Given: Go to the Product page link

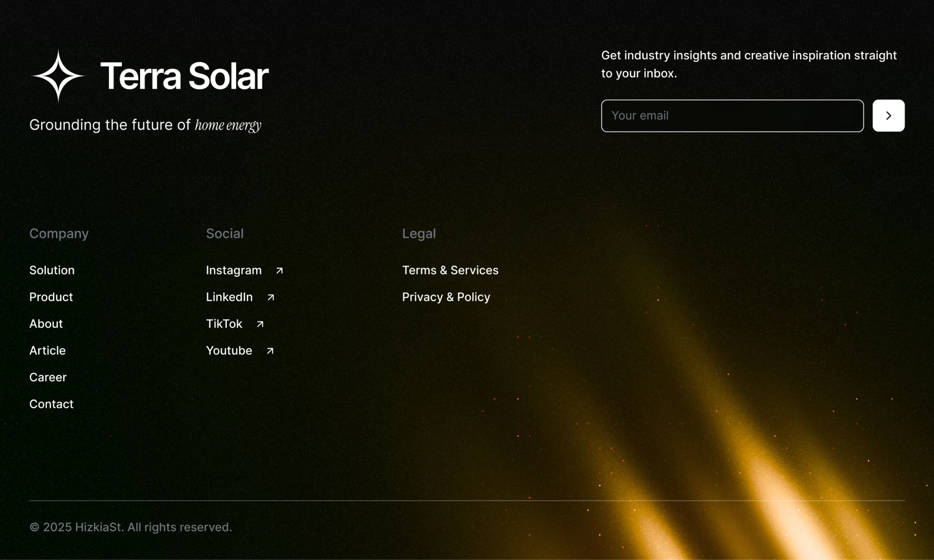Looking at the screenshot, I should 51,297.
